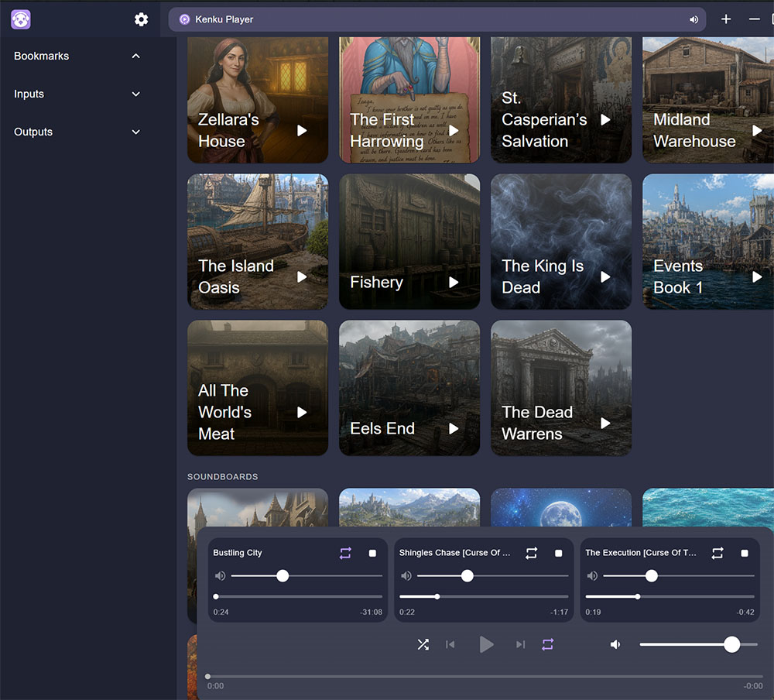Adjust the Bustling City volume slider
Screen dimensions: 774x700
(x=307, y=575)
